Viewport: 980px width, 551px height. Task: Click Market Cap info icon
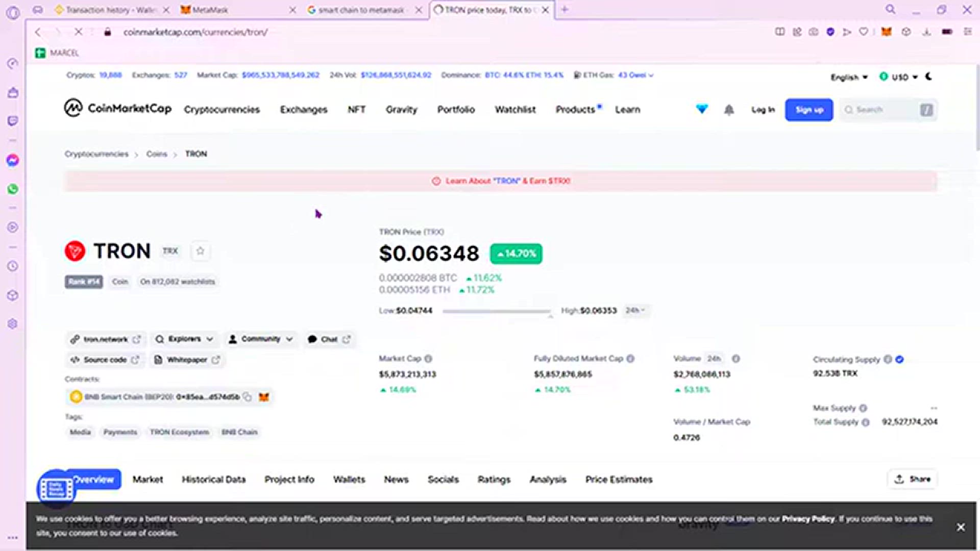pos(428,359)
